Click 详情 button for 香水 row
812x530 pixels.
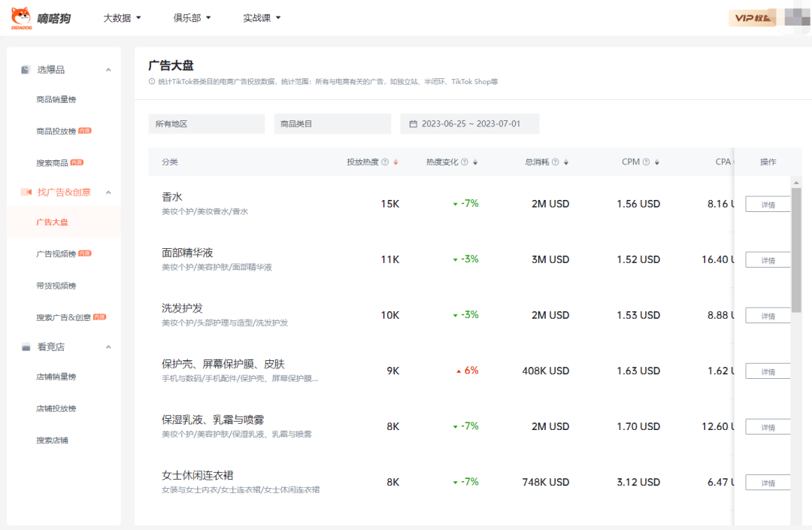(768, 204)
